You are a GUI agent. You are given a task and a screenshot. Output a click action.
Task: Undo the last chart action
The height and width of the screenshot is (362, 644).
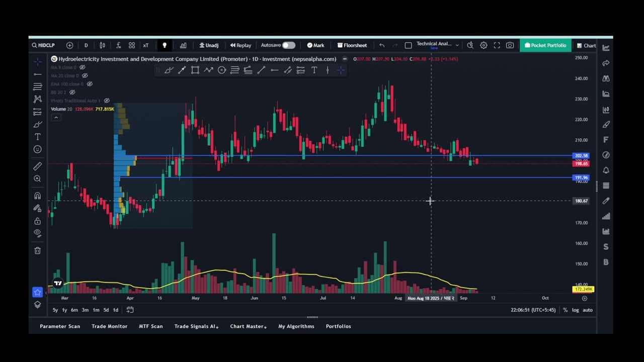382,45
